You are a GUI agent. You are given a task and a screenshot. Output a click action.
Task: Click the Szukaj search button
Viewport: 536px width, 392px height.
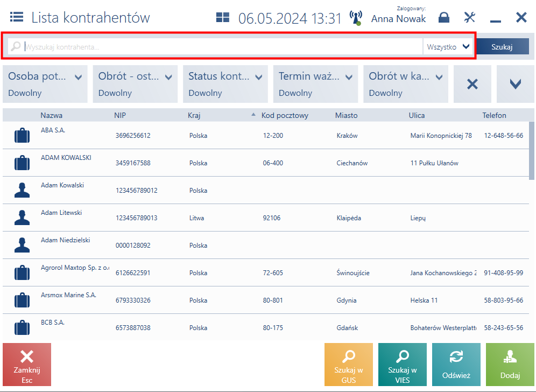point(502,47)
